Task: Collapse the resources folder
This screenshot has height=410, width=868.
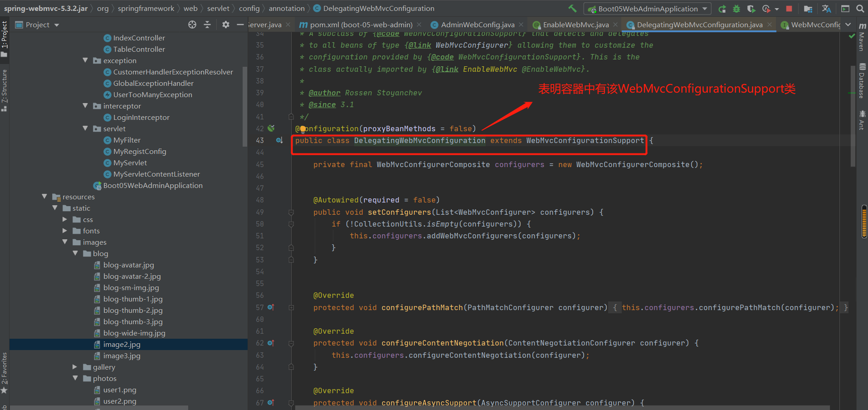Action: pyautogui.click(x=44, y=196)
